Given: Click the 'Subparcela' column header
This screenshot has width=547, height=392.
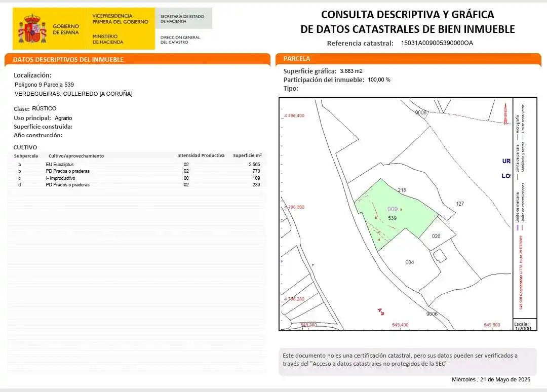Looking at the screenshot, I should [x=26, y=156].
